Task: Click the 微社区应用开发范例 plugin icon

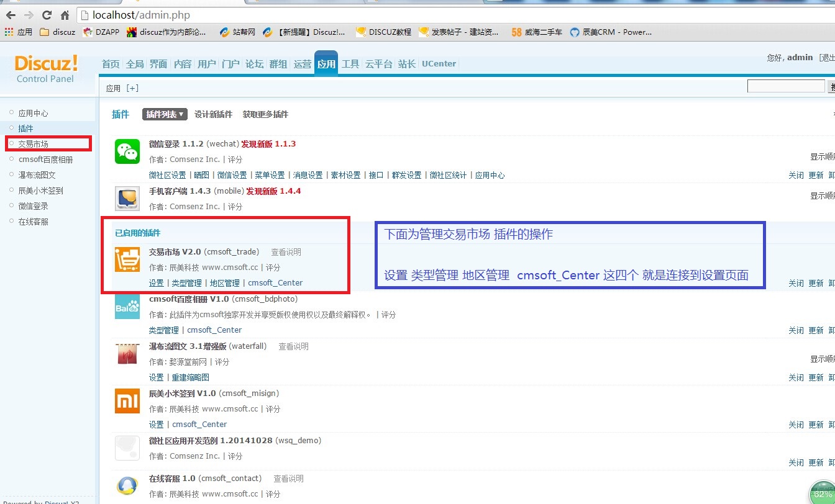Action: [x=127, y=448]
